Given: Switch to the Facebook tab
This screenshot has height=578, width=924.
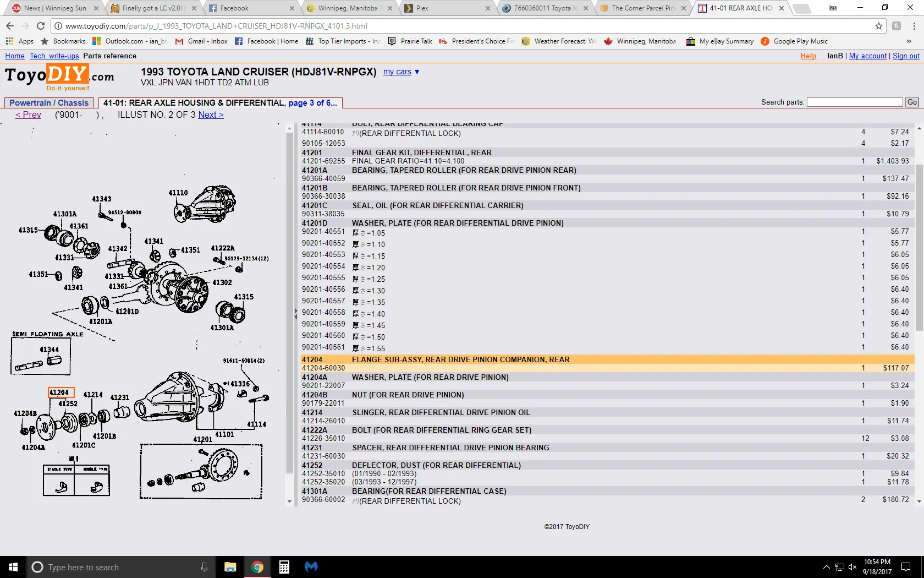Looking at the screenshot, I should point(251,8).
